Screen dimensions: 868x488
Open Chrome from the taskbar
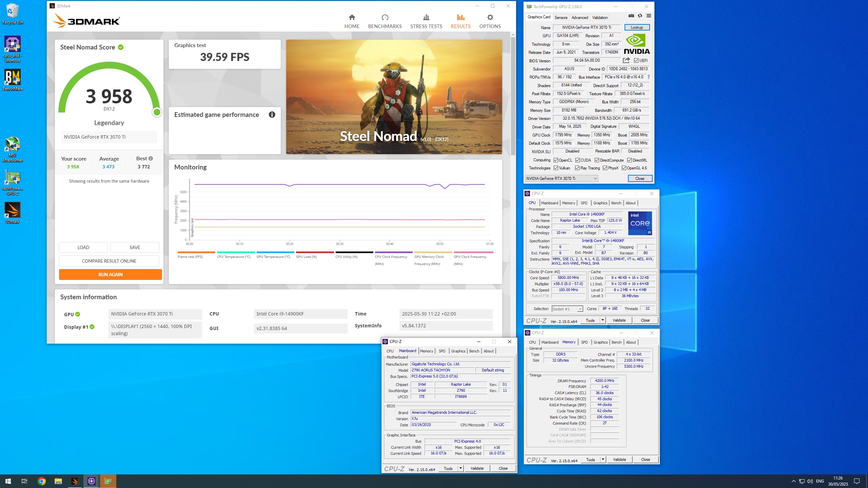click(42, 481)
